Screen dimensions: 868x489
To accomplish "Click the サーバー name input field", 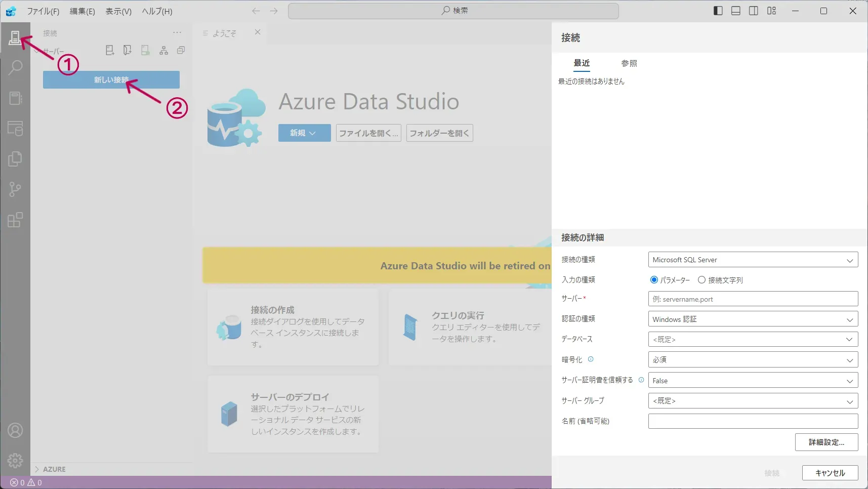I will click(753, 299).
